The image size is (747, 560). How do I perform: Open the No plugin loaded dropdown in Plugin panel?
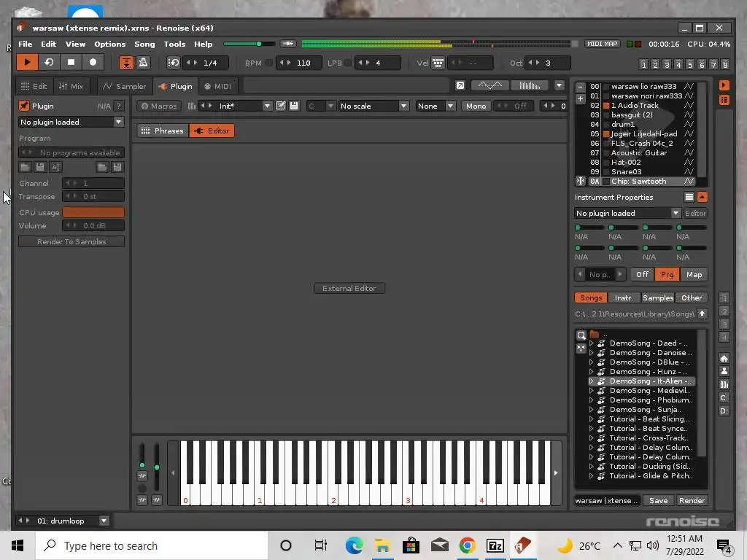(x=71, y=122)
